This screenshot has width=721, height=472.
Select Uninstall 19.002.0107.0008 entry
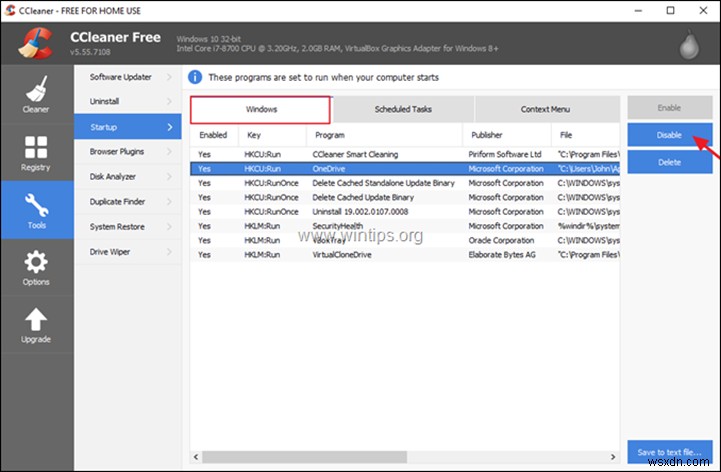(405, 212)
